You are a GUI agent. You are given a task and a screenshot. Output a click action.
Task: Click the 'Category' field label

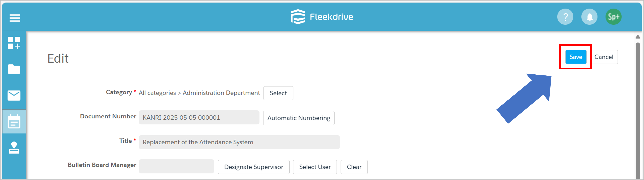tap(119, 92)
